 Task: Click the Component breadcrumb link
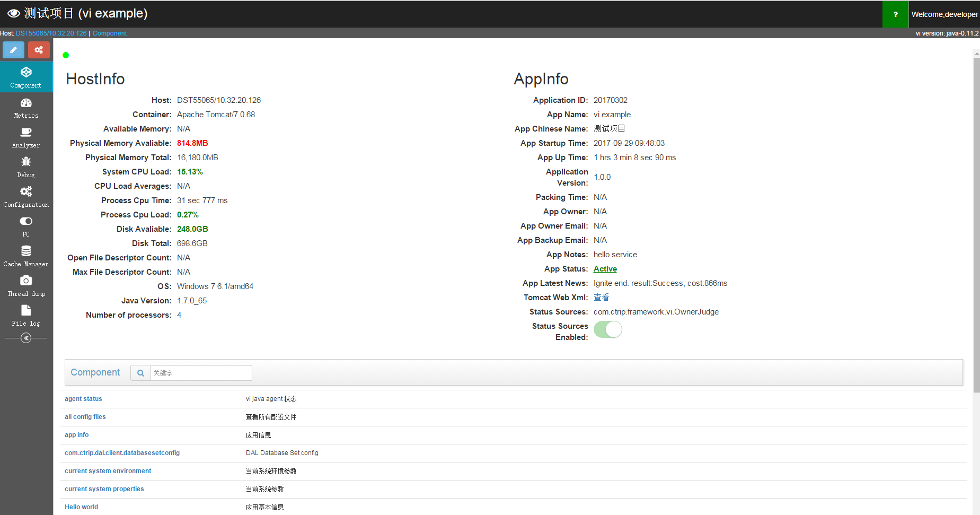(110, 33)
